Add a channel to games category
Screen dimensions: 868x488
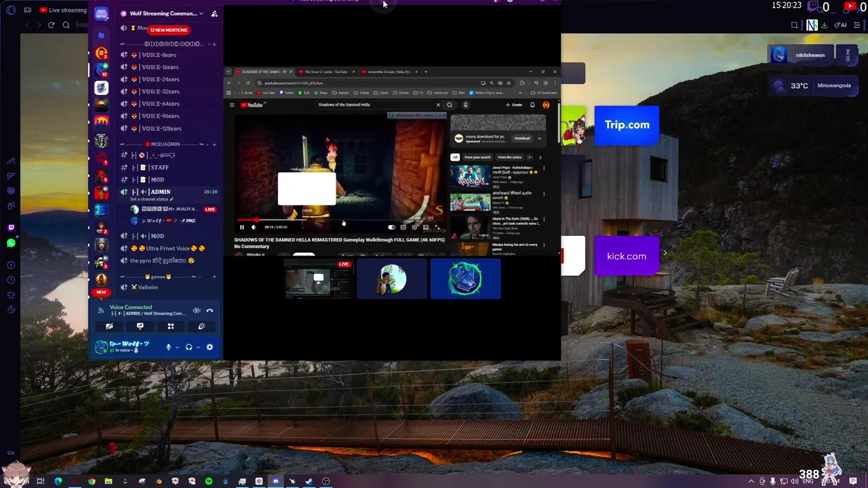pyautogui.click(x=214, y=277)
